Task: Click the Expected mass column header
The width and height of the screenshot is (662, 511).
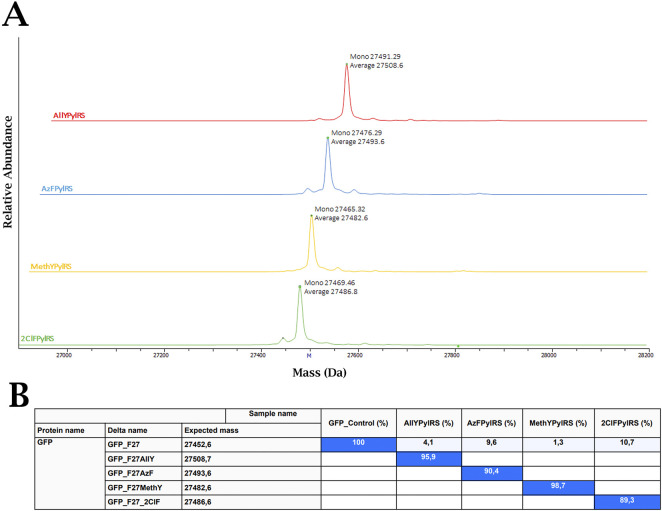Action: tap(211, 430)
